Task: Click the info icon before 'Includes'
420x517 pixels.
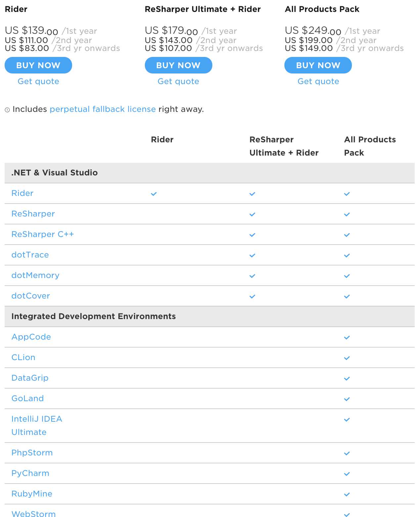Action: [x=7, y=110]
